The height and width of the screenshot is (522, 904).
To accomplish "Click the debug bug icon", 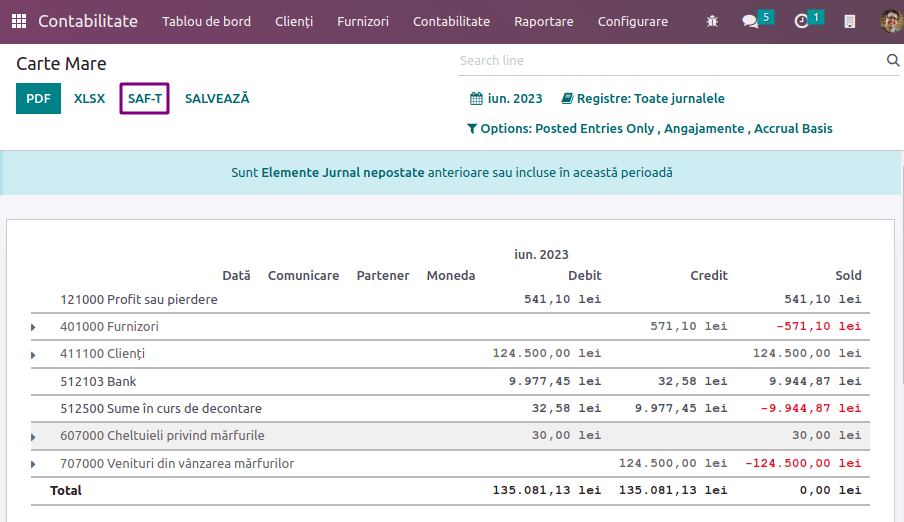I will pos(712,21).
